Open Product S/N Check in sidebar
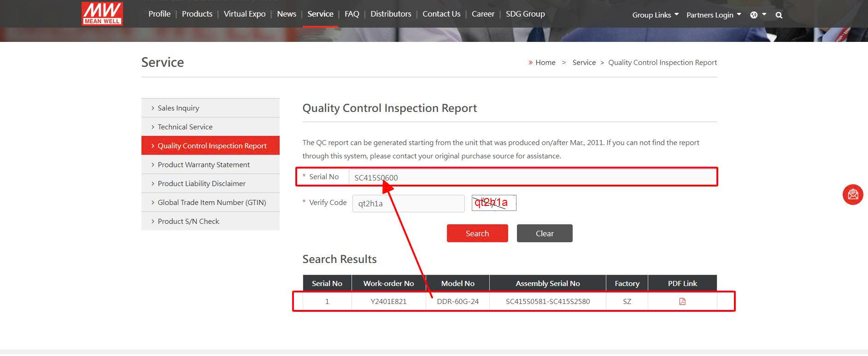This screenshot has width=868, height=356. tap(188, 221)
